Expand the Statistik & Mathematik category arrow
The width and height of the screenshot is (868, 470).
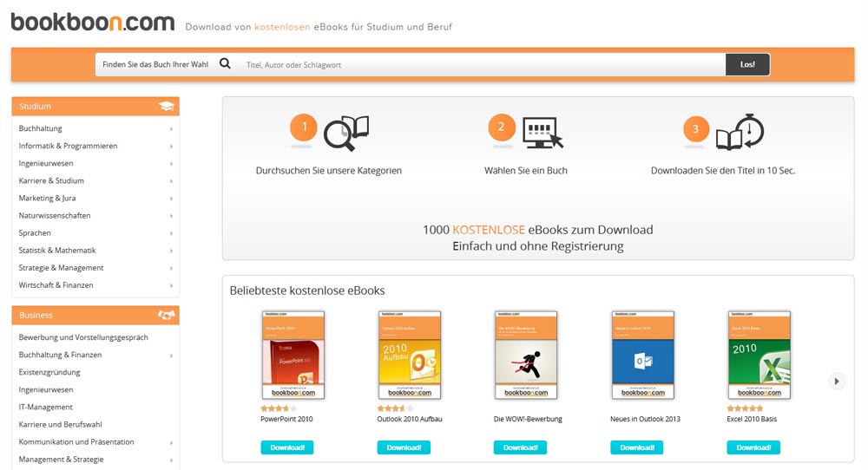click(x=171, y=251)
